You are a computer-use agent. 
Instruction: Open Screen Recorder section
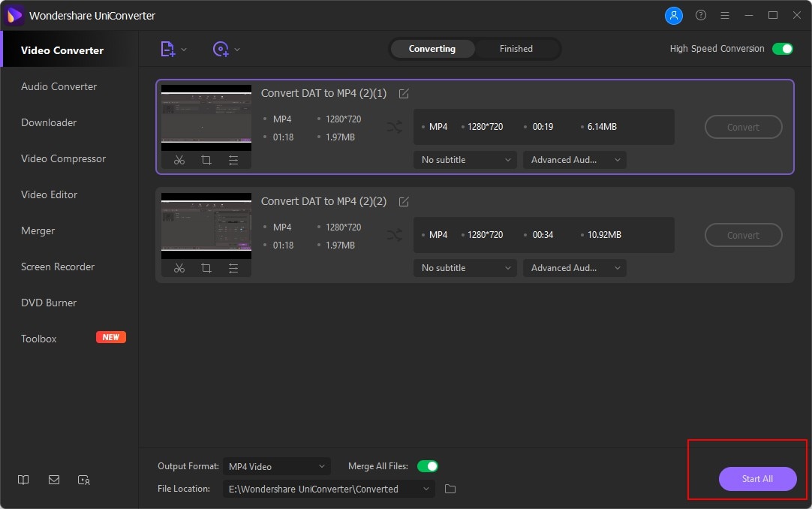[69, 267]
